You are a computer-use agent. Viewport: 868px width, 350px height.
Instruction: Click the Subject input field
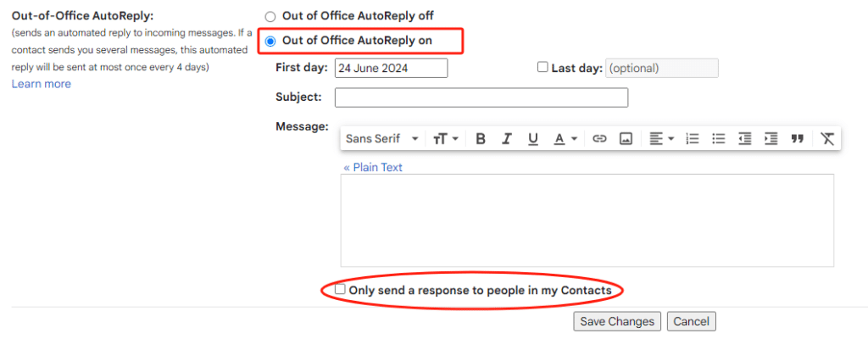pos(481,98)
